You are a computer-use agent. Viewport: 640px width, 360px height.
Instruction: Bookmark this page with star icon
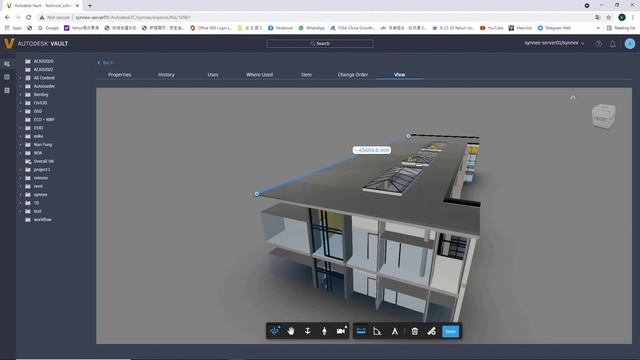[x=609, y=18]
